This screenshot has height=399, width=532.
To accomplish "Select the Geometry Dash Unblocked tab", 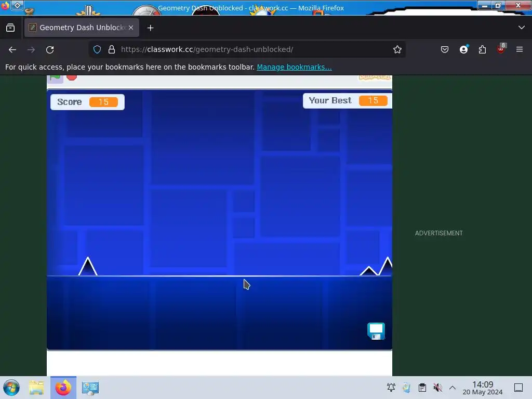I will 82,28.
